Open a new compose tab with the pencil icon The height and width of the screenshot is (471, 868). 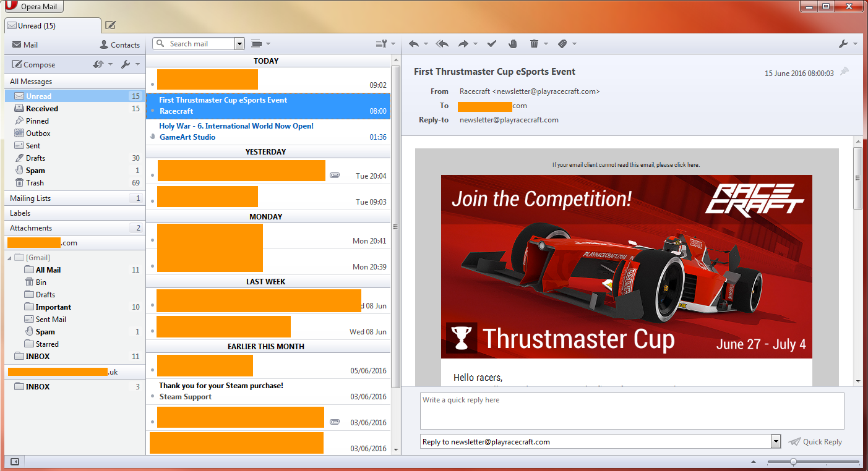point(110,25)
